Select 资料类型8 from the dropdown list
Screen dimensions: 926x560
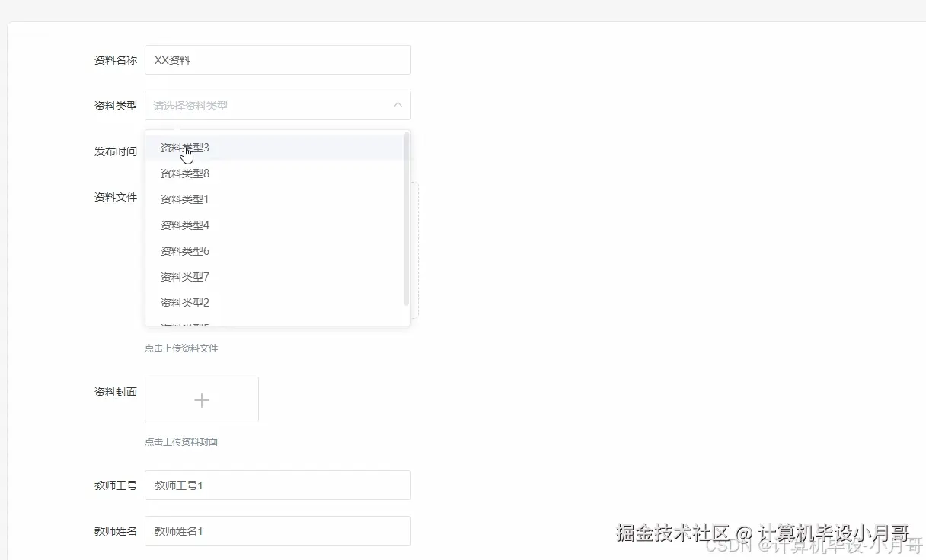tap(184, 173)
